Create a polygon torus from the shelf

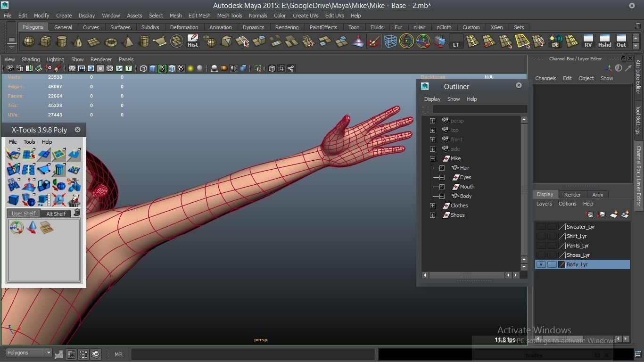click(111, 41)
